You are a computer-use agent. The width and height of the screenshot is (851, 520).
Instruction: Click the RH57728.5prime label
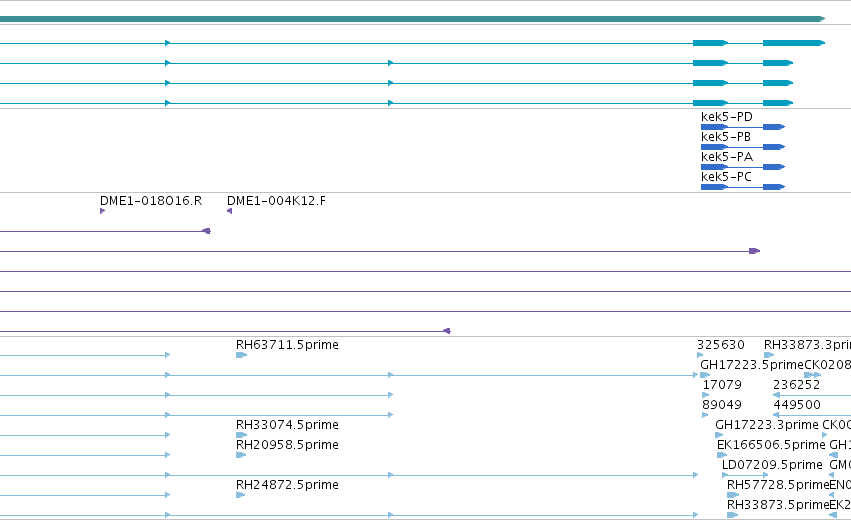778,485
